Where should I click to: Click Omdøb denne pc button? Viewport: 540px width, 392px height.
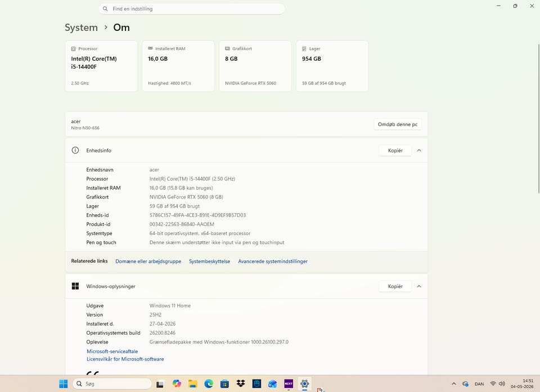click(x=398, y=124)
